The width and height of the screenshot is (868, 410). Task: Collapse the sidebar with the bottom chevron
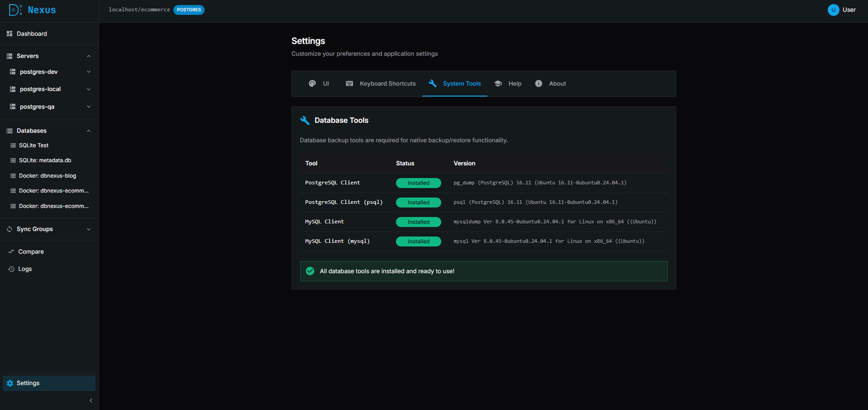coord(91,400)
